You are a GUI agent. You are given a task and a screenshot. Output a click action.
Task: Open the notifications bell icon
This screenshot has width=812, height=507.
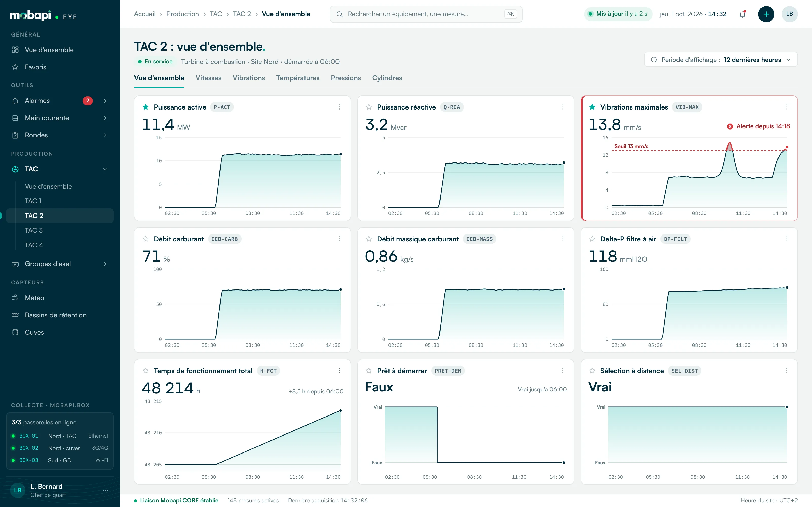[742, 14]
